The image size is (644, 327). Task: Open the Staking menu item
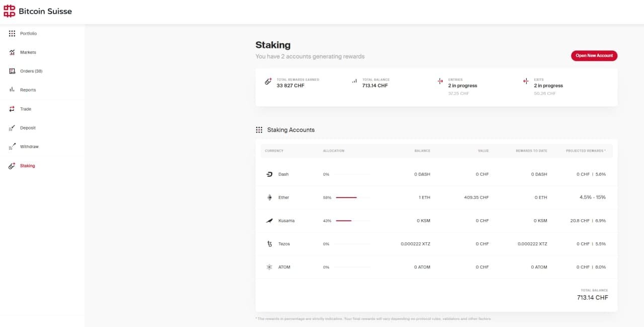(27, 166)
